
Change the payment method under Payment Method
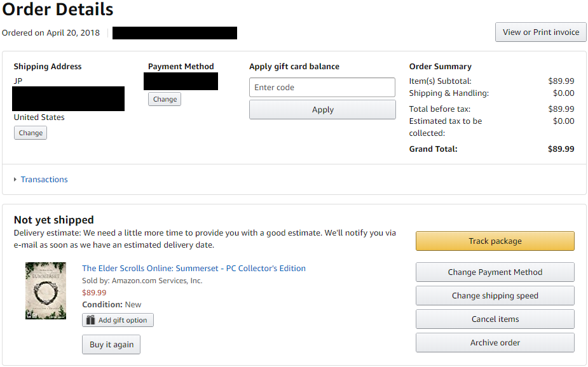coord(165,99)
